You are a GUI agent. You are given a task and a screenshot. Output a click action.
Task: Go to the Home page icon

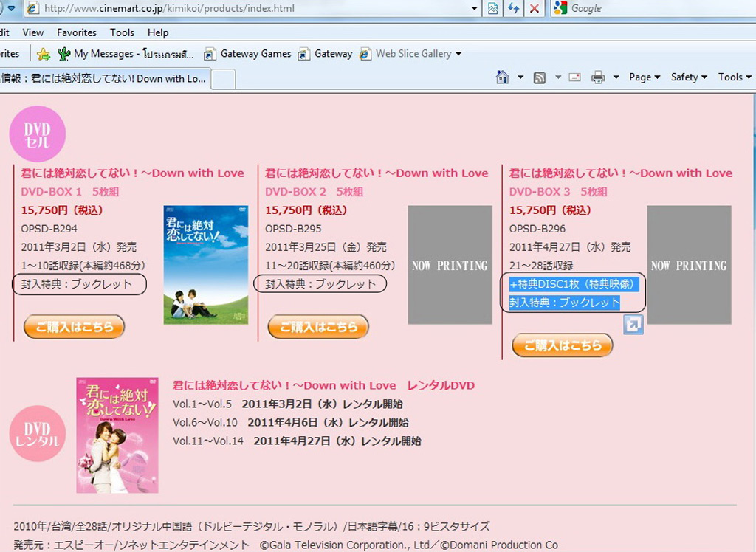pos(502,77)
